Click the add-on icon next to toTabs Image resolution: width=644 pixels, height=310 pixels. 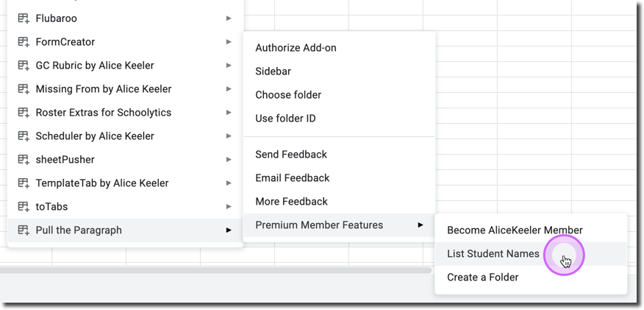(24, 206)
